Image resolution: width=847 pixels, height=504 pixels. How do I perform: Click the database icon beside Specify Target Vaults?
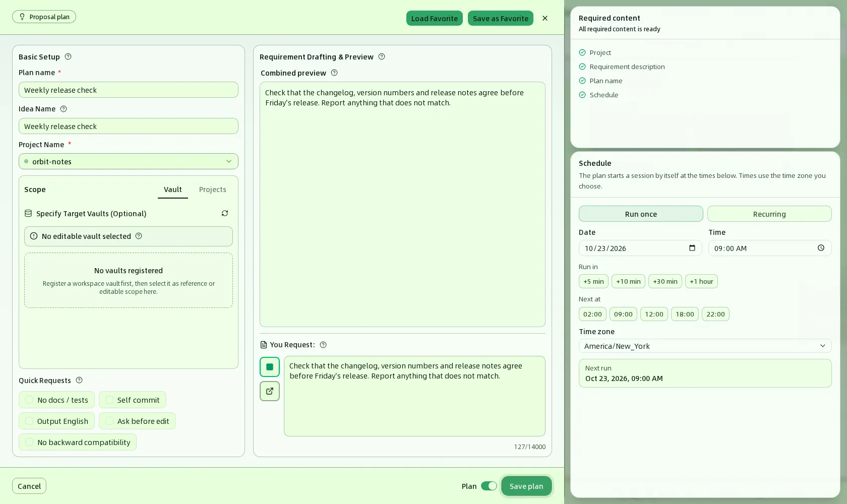[28, 213]
